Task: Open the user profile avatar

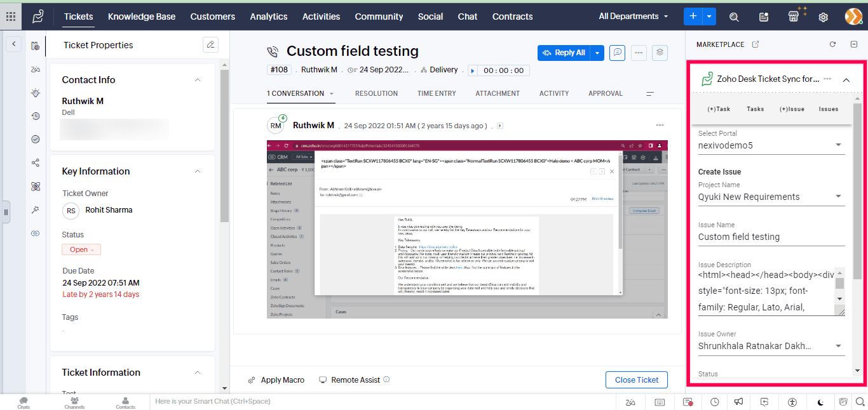Action: pyautogui.click(x=853, y=17)
